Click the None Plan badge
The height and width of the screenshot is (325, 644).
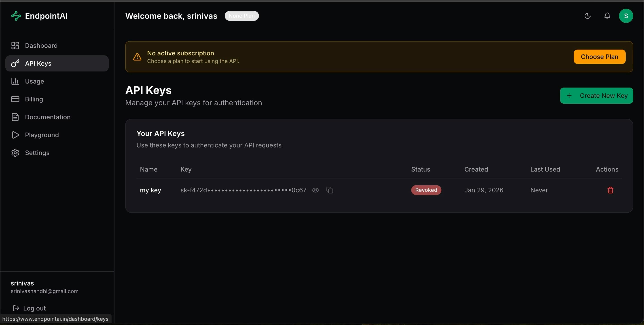[241, 16]
